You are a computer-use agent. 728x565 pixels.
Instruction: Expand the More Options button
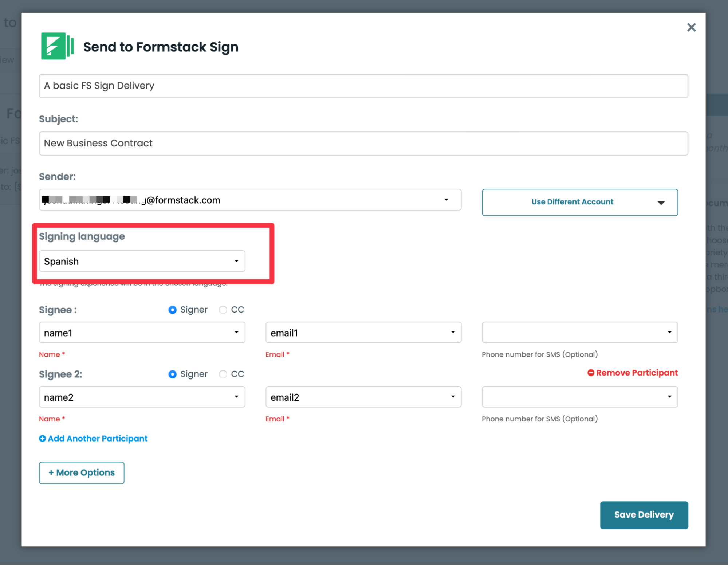pyautogui.click(x=82, y=472)
